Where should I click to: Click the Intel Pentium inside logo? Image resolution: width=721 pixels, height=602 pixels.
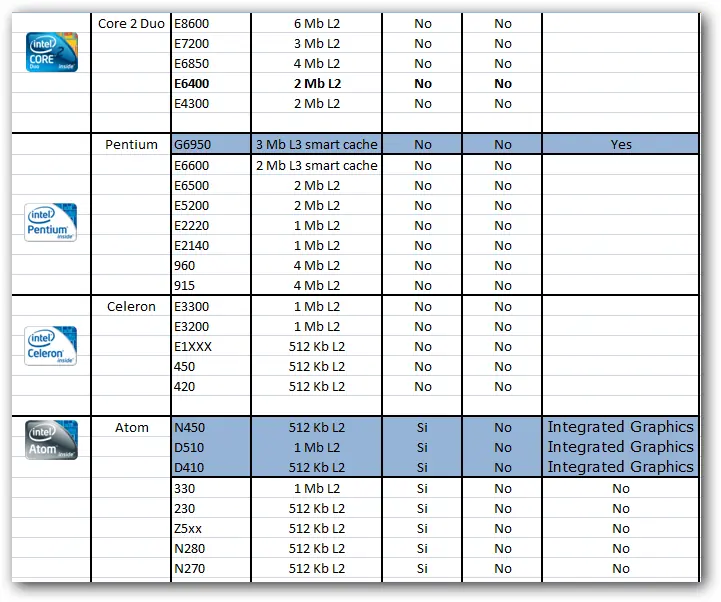pos(51,222)
